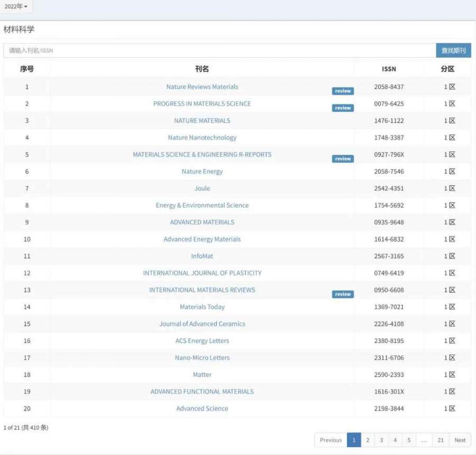Click the pagination ellipsis item
476x455 pixels.
pos(424,440)
